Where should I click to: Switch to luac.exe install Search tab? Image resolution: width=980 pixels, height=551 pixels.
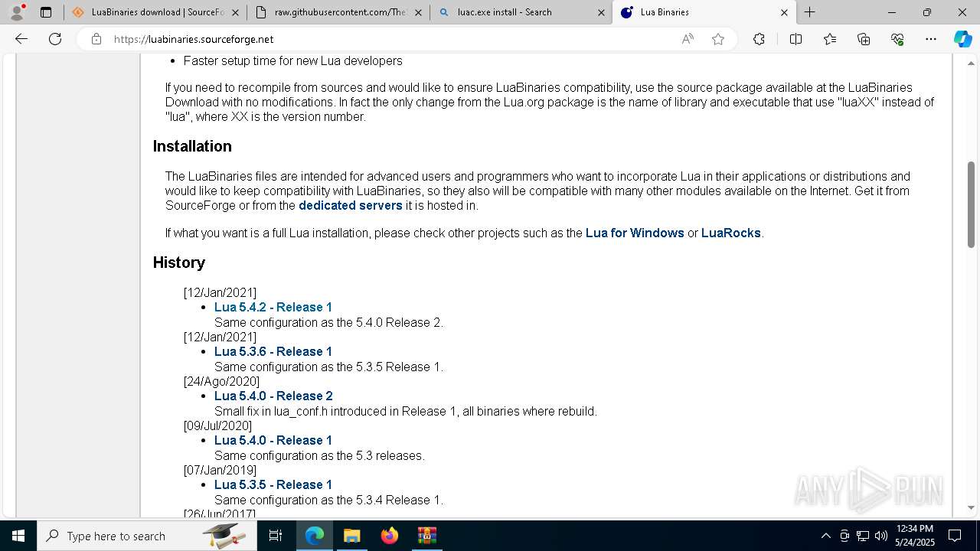(x=521, y=12)
